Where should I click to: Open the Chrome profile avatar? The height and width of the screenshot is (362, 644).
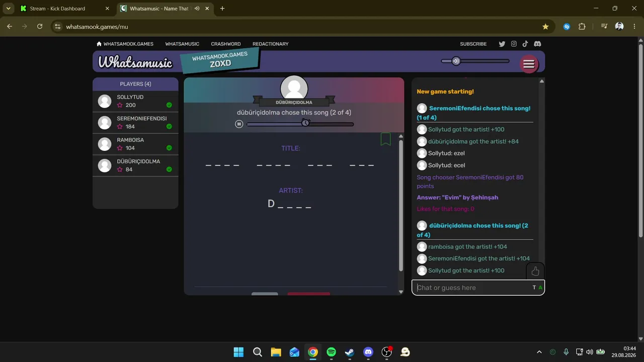619,27
